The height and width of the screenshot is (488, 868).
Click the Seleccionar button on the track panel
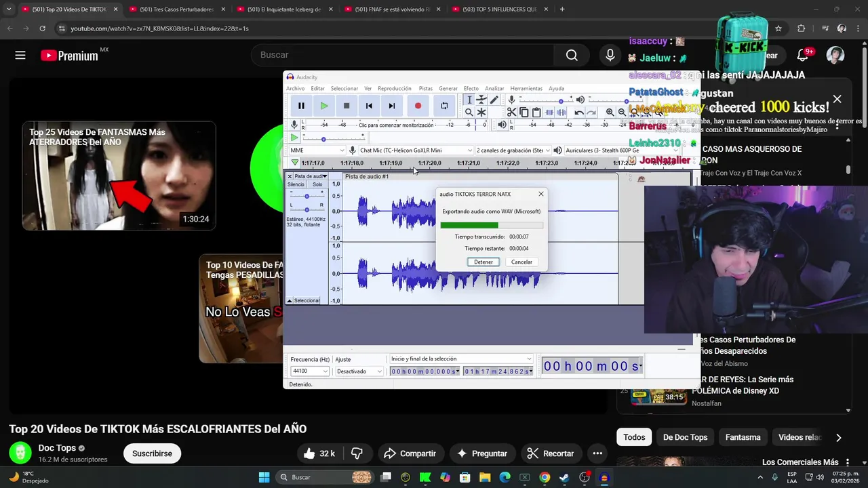(x=307, y=300)
